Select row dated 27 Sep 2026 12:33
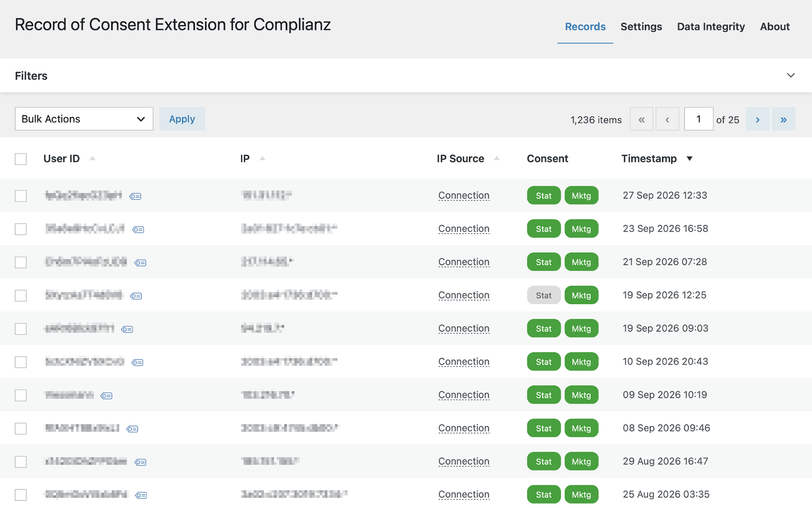The width and height of the screenshot is (812, 508). (21, 196)
